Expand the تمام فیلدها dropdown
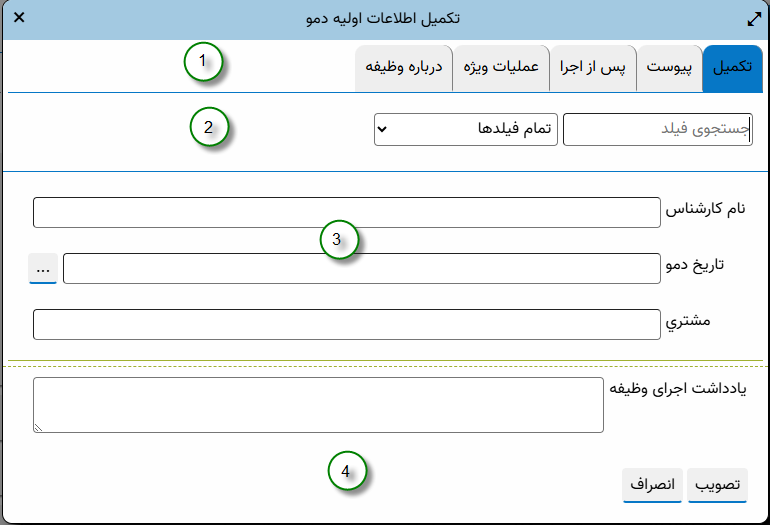Screen dimensions: 770x525 tap(465, 129)
